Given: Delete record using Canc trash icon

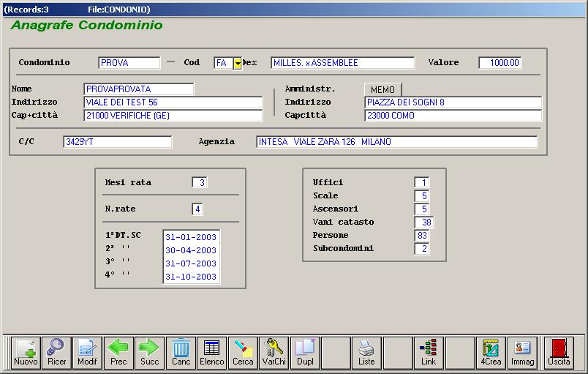Looking at the screenshot, I should coord(181,353).
